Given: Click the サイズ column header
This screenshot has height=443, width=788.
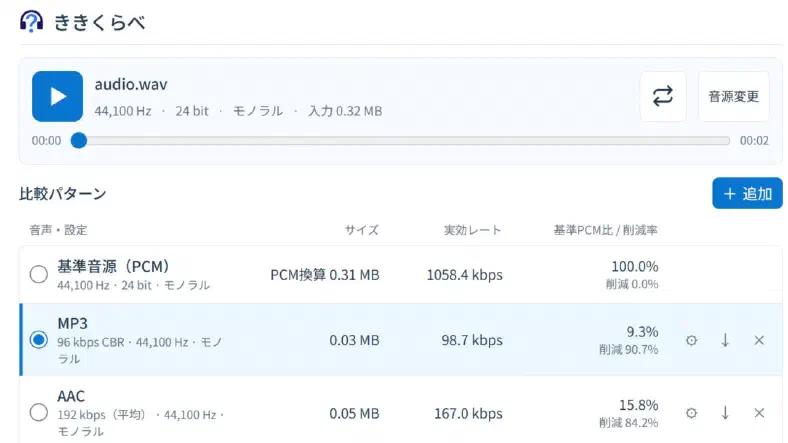Looking at the screenshot, I should coord(362,230).
